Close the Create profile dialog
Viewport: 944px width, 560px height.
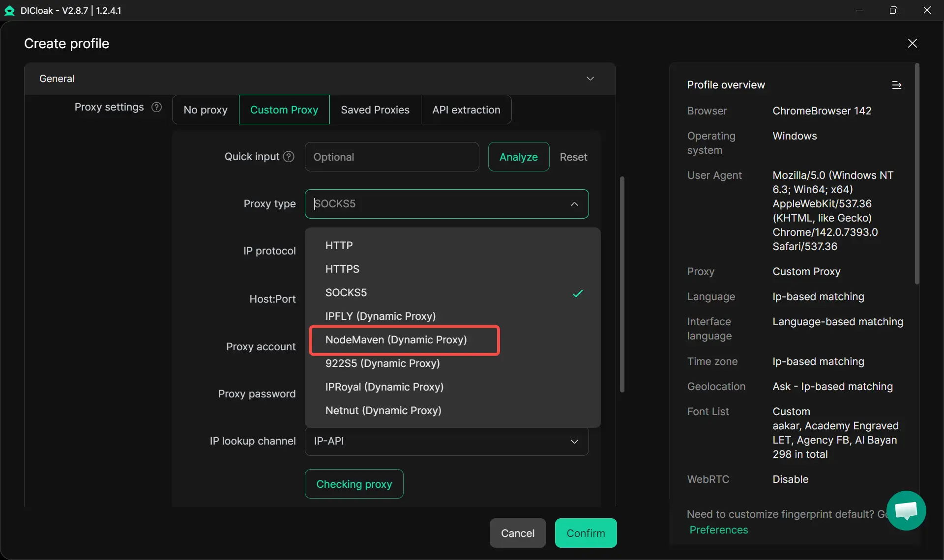click(912, 43)
